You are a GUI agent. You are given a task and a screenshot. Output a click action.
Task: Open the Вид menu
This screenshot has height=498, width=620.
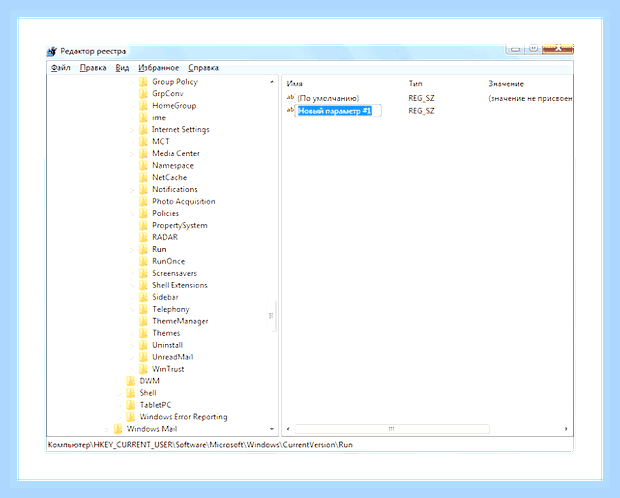[x=122, y=68]
